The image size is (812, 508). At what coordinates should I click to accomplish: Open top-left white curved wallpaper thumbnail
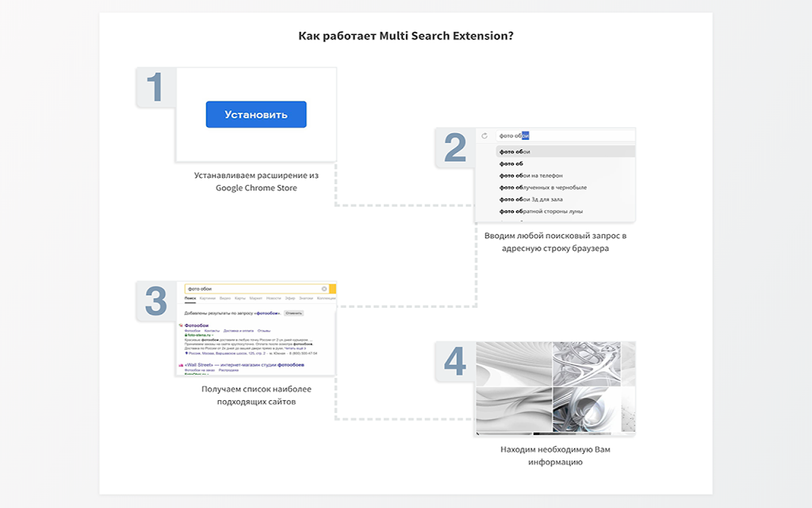pos(514,364)
